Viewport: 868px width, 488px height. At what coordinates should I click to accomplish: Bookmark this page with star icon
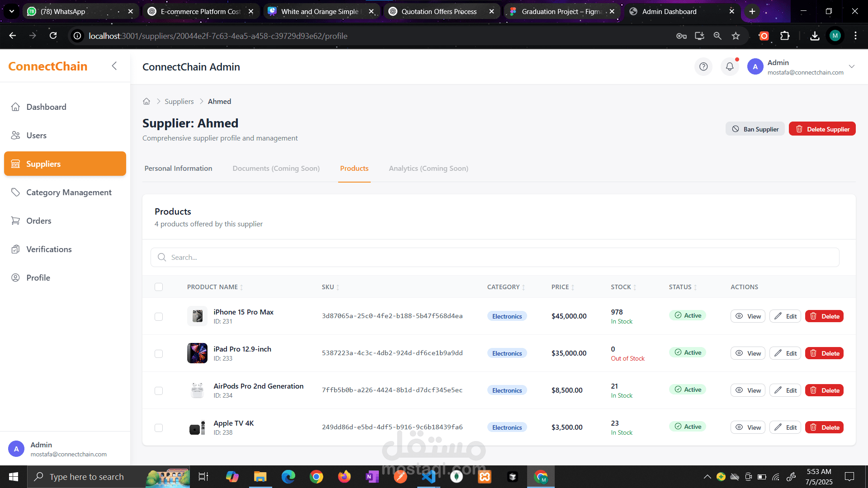[x=736, y=36]
